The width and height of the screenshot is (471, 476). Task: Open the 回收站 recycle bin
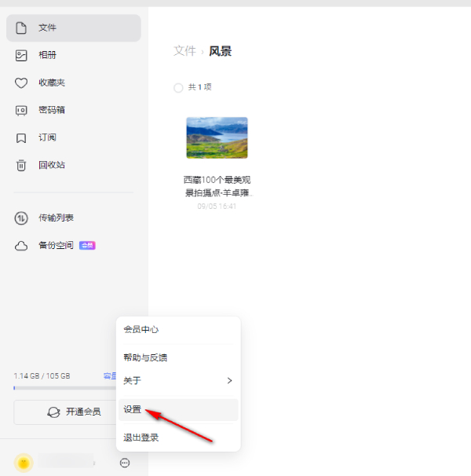click(51, 165)
